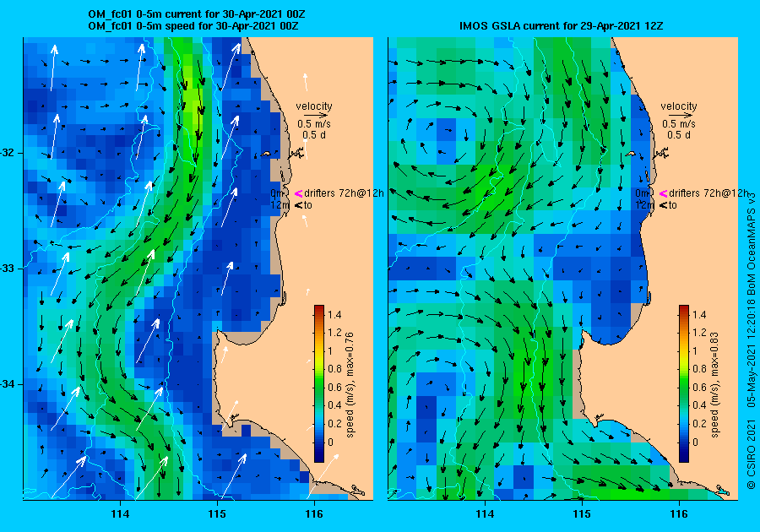Click 'speed (m/s), max=0.76' colorbar label

(x=350, y=385)
